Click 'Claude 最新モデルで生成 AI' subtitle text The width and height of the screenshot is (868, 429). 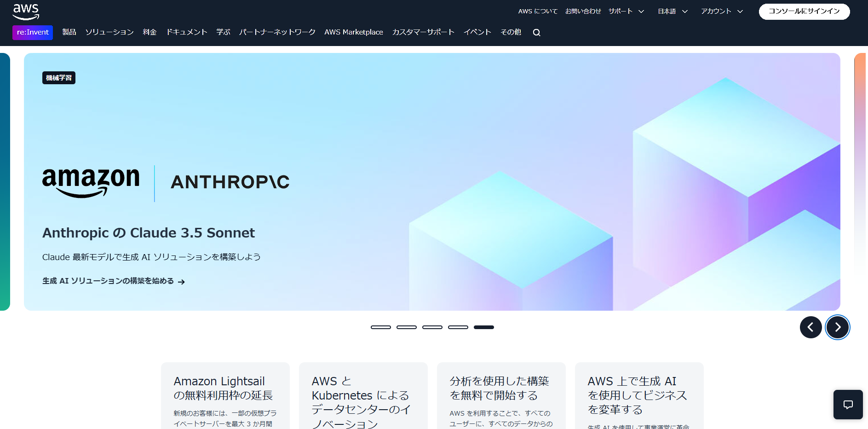(151, 257)
